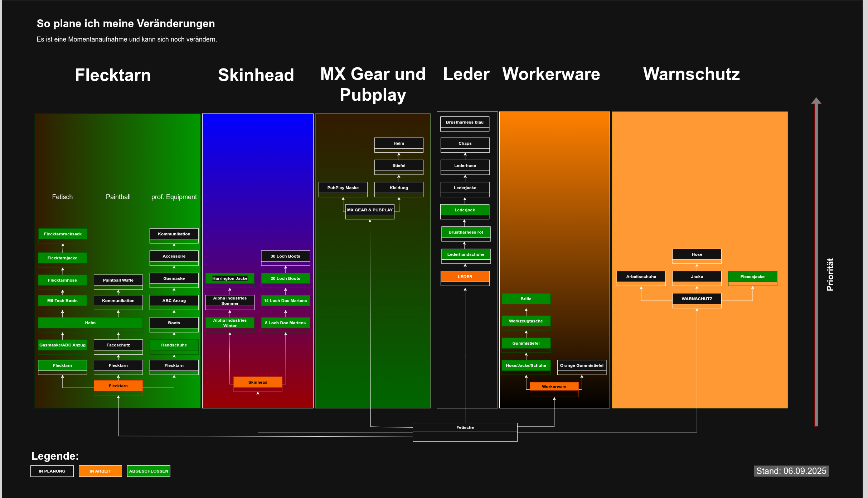Image resolution: width=868 pixels, height=498 pixels.
Task: Select the Flecktarnrucksack node
Action: (63, 234)
